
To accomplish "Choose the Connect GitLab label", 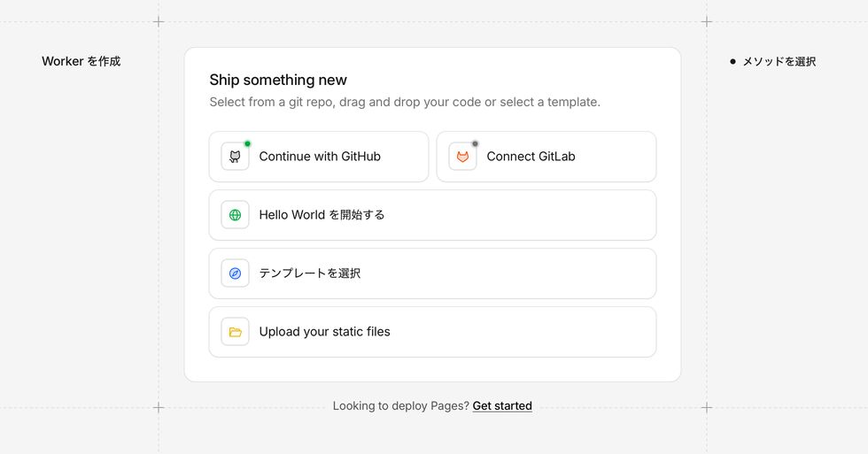I will tap(531, 157).
